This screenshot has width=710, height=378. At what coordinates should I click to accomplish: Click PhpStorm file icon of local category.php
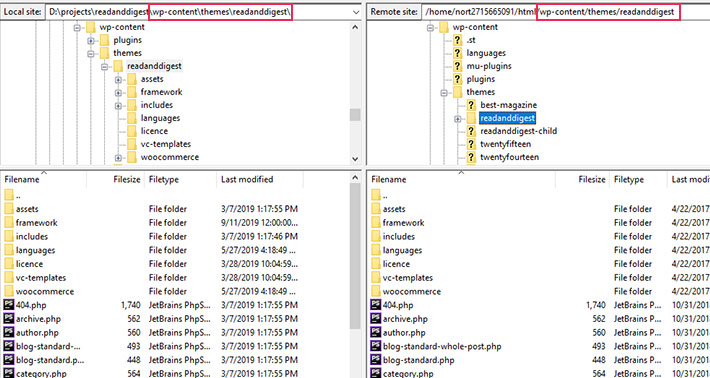click(9, 373)
